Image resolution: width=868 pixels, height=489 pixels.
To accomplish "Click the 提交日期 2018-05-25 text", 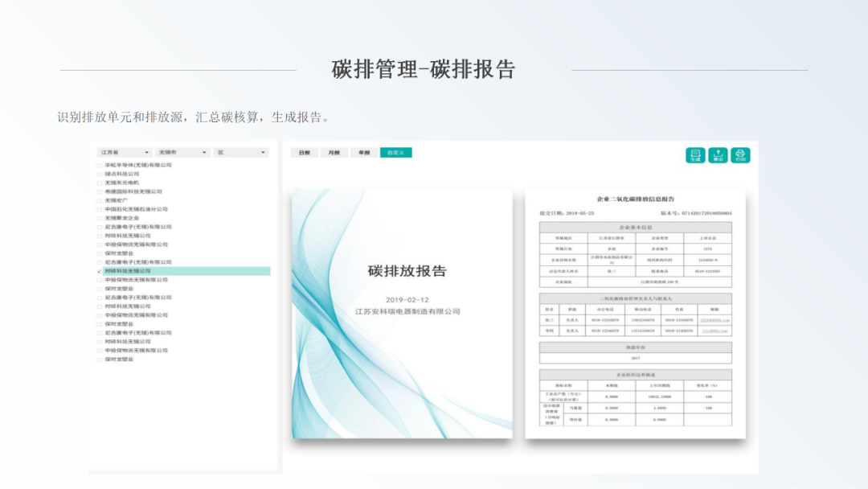I will (567, 213).
